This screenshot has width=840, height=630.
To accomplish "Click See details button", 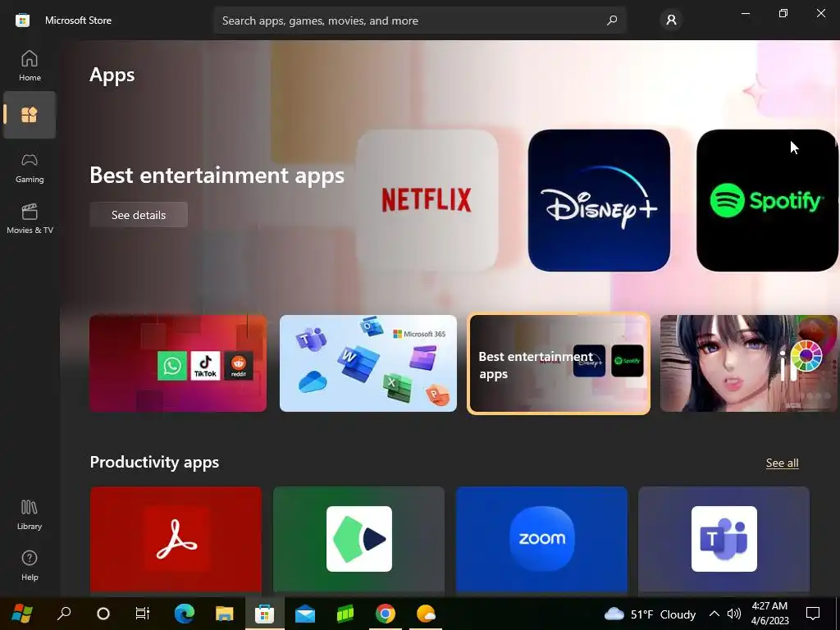I will tap(139, 215).
